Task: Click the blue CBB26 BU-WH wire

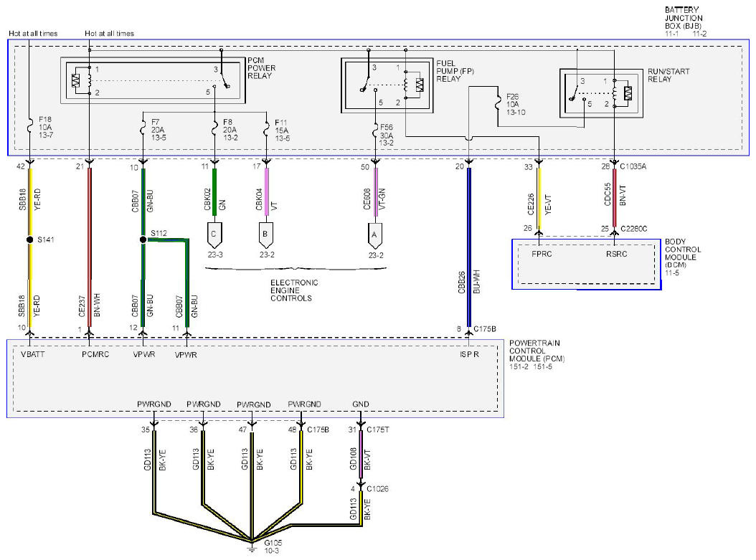Action: click(x=468, y=247)
